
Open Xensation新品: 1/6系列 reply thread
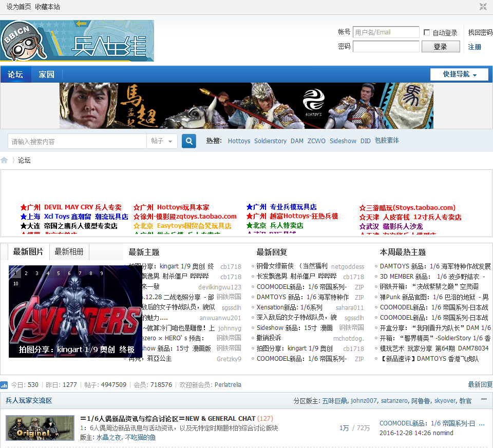[x=289, y=307]
